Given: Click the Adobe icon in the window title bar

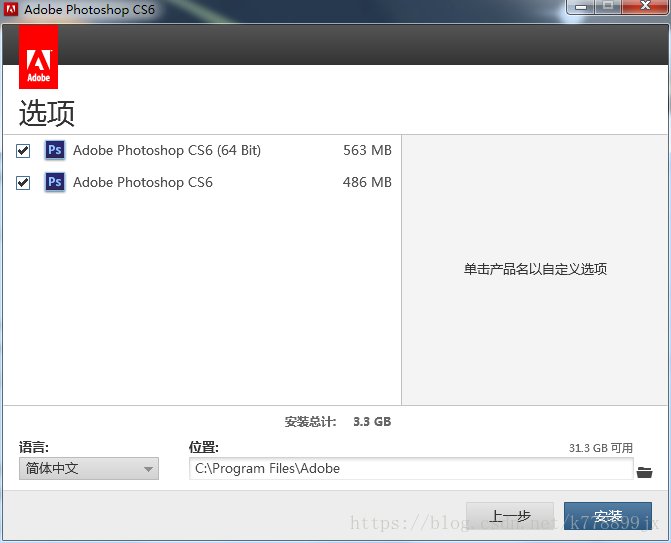Looking at the screenshot, I should (11, 9).
